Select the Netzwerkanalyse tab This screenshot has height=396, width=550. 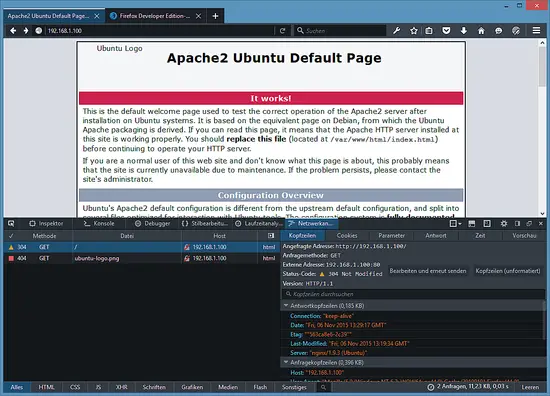(311, 223)
